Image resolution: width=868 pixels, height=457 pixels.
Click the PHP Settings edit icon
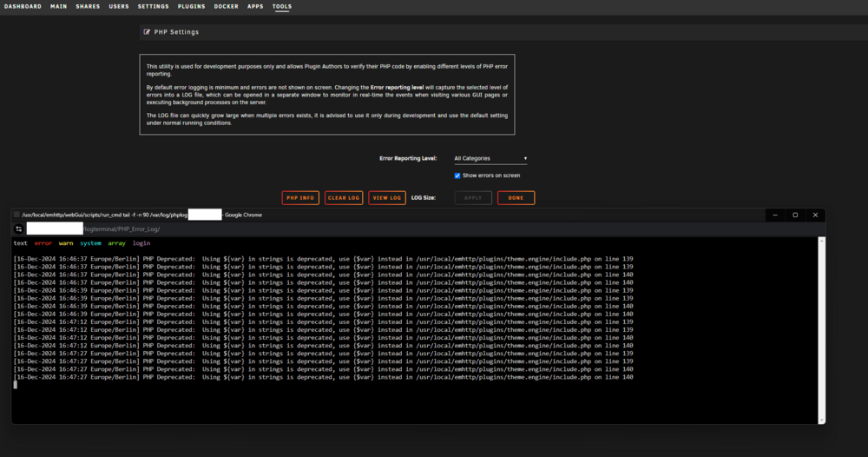point(147,32)
